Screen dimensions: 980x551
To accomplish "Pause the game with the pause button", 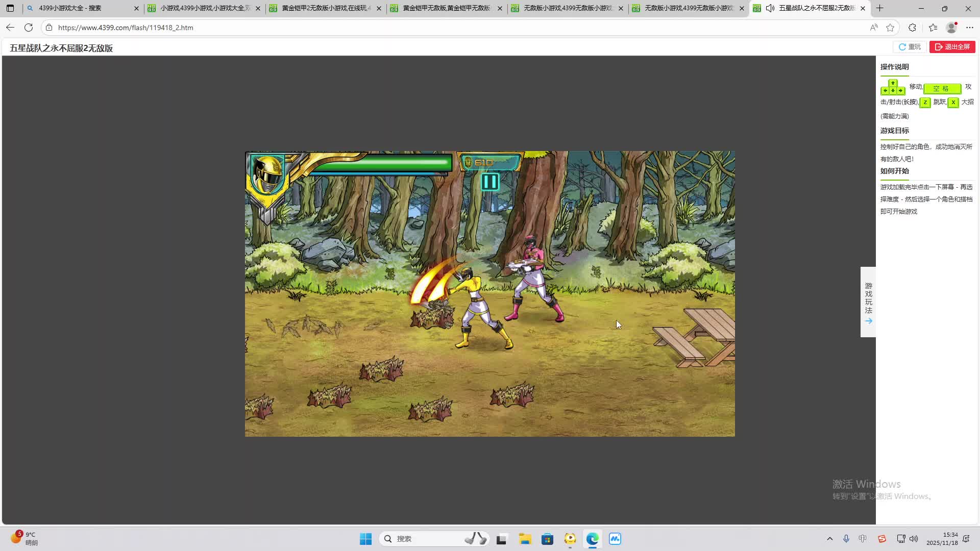I will [x=489, y=182].
